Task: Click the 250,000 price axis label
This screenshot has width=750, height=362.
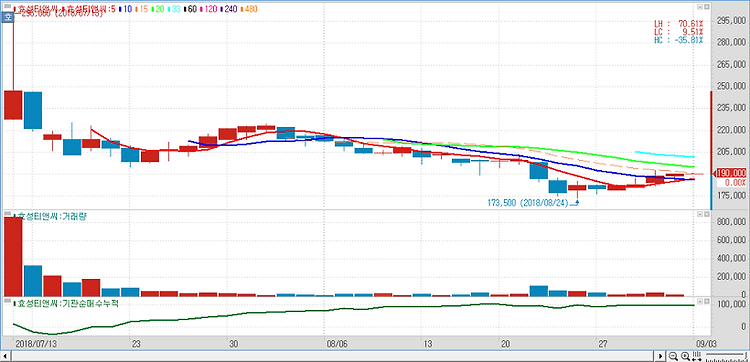Action: (x=731, y=86)
